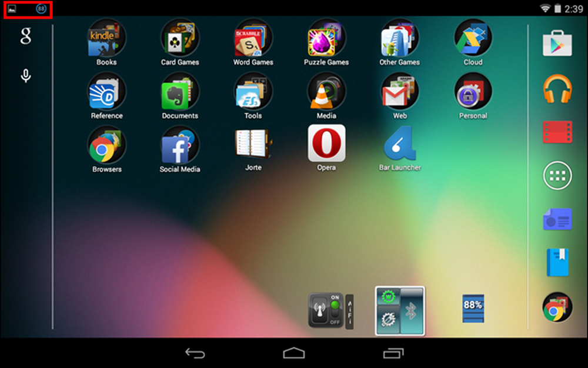Image resolution: width=588 pixels, height=368 pixels.
Task: Open the Cloud folder
Action: pyautogui.click(x=473, y=38)
